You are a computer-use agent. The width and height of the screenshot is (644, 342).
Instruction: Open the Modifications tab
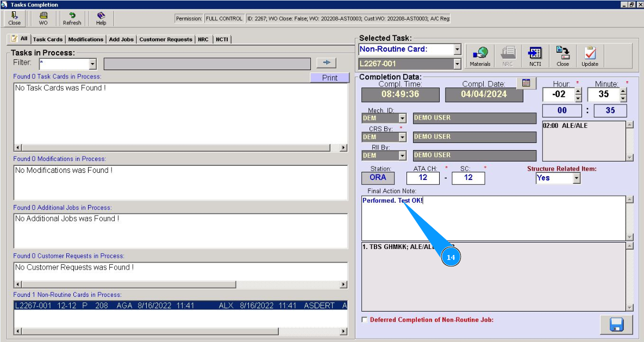85,40
